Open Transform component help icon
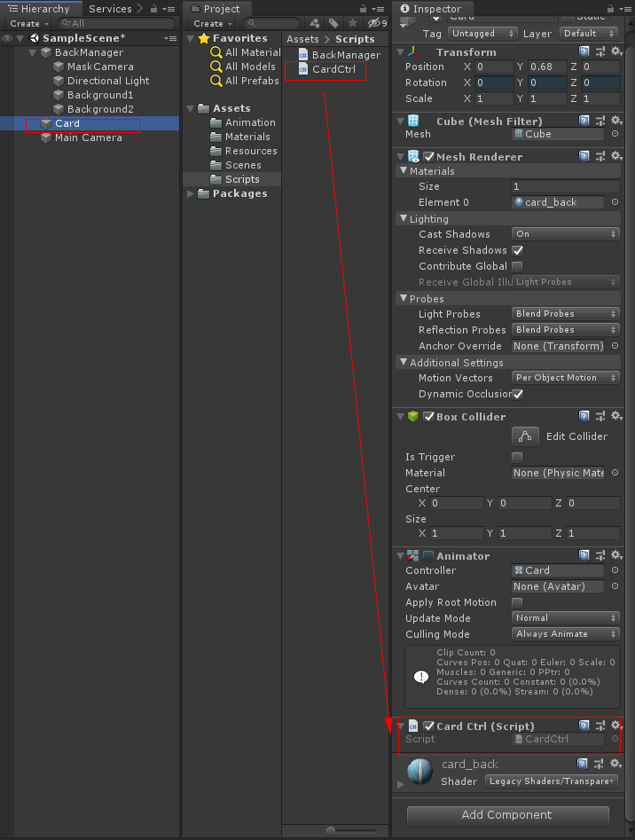The width and height of the screenshot is (635, 840). 584,51
